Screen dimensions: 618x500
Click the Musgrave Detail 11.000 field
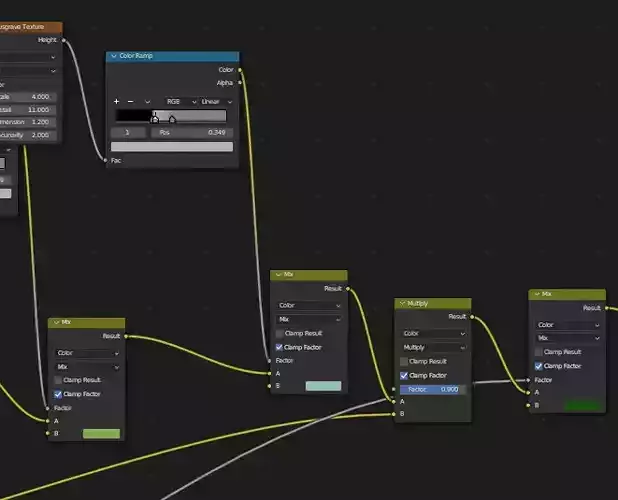pos(28,110)
